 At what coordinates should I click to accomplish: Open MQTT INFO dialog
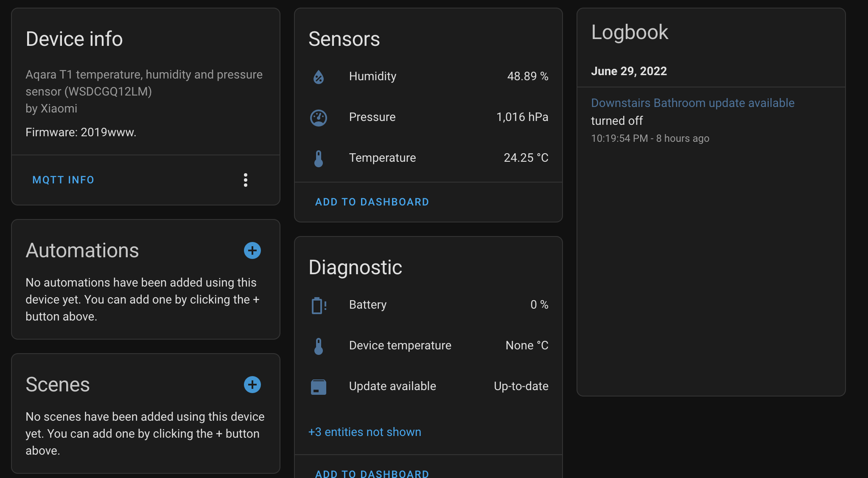click(63, 180)
